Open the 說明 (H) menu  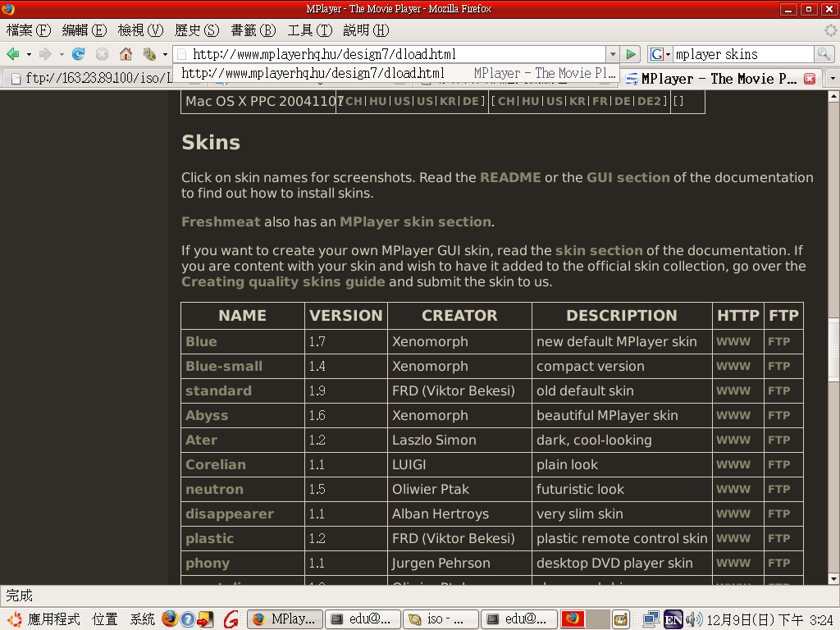366,30
